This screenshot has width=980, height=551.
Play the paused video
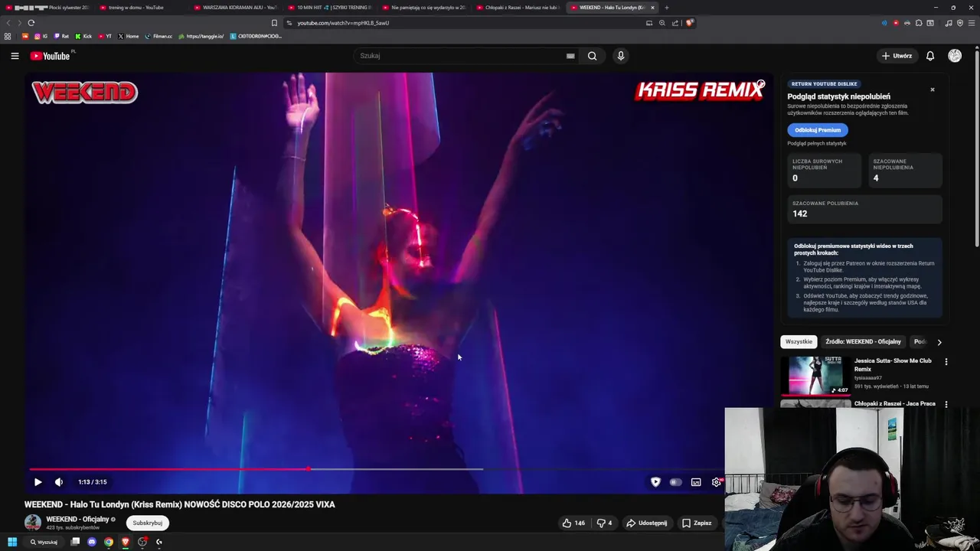[38, 482]
